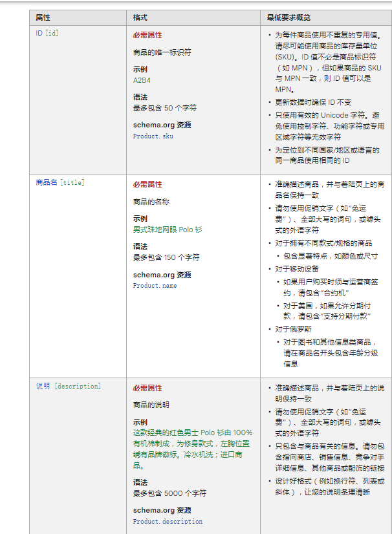Click the text 最多包含 150 个字符
The width and height of the screenshot is (392, 534).
coord(166,257)
